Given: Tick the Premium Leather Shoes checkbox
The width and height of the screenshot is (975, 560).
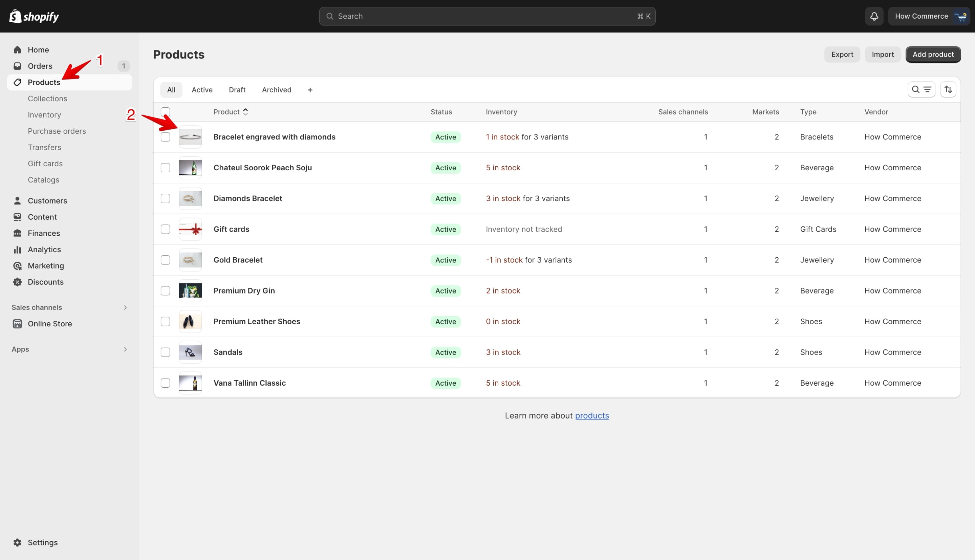Looking at the screenshot, I should pyautogui.click(x=165, y=322).
